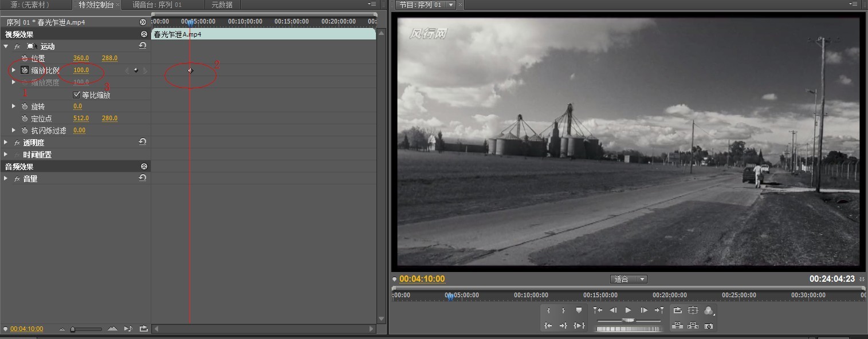The image size is (868, 339).
Task: Click the 缩放比例 keyframe on timeline
Action: point(190,70)
